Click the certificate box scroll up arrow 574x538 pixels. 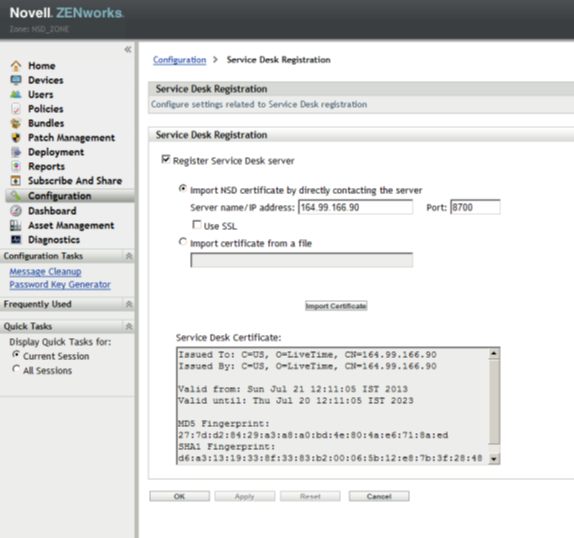click(494, 354)
